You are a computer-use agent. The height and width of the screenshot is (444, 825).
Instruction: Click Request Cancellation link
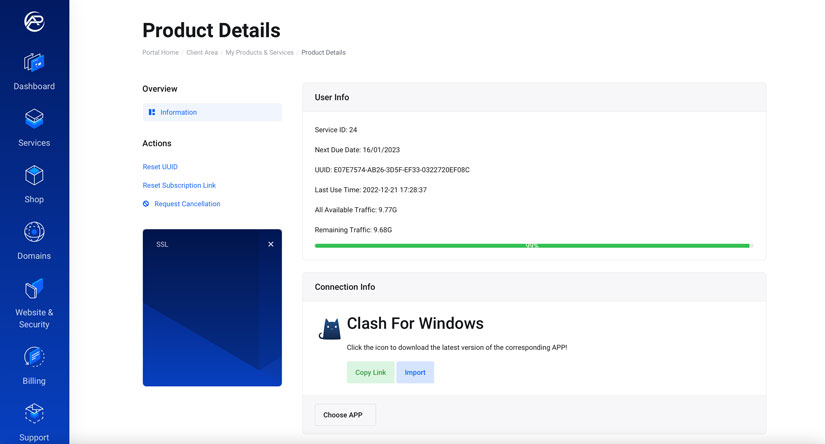[187, 204]
